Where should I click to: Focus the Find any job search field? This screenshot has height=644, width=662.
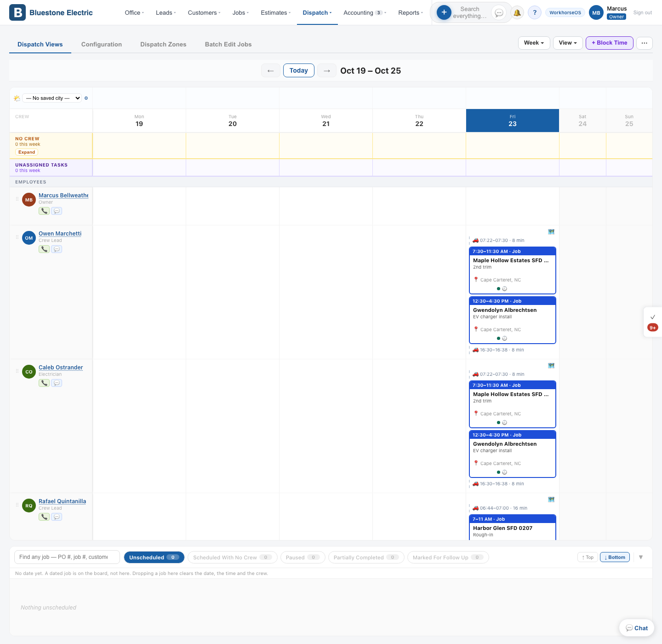click(67, 557)
